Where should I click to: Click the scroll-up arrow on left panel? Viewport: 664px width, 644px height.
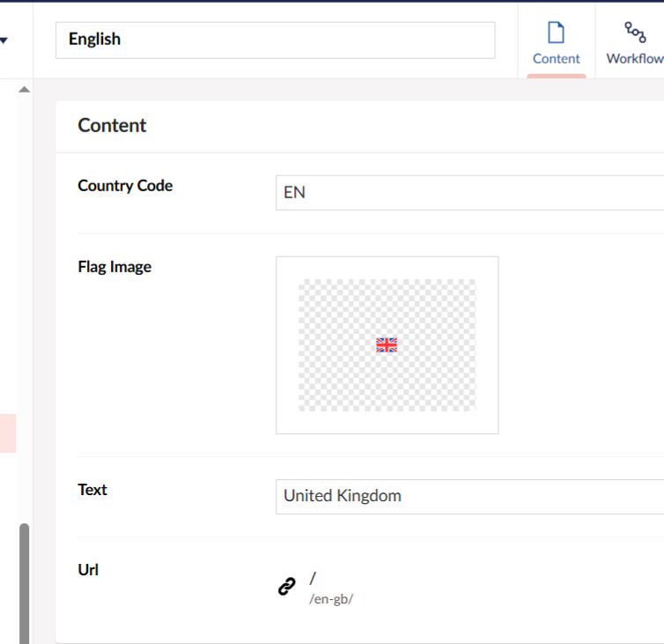pyautogui.click(x=24, y=89)
